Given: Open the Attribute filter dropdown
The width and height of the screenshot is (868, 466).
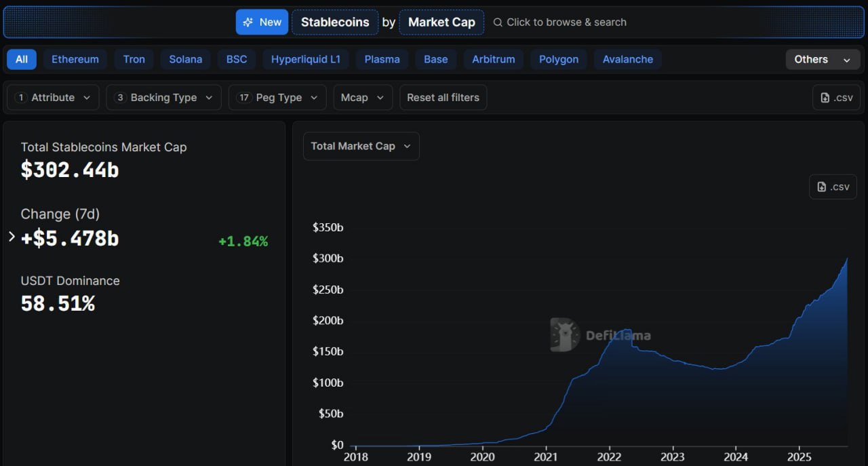Looking at the screenshot, I should (x=53, y=98).
